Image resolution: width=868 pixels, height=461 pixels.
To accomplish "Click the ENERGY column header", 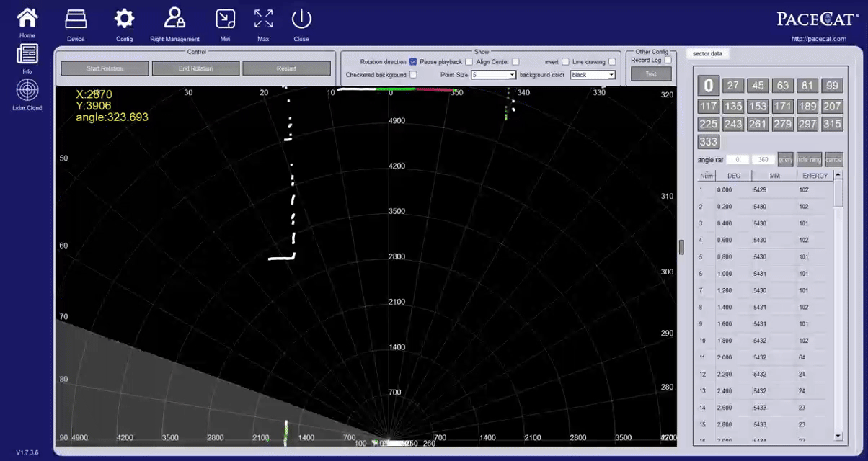I will (815, 176).
